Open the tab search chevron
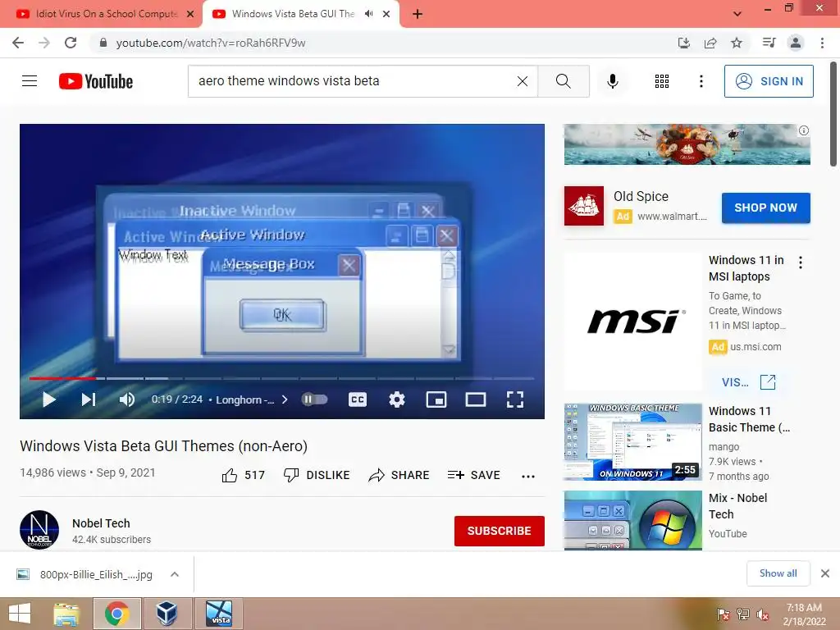Image resolution: width=840 pixels, height=630 pixels. [x=737, y=14]
